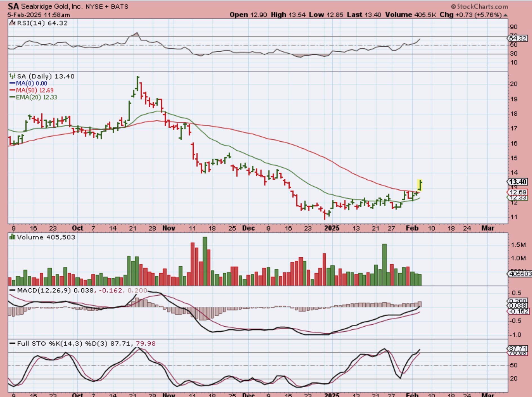The image size is (532, 397).
Task: Click the Seabridge Gold, Inc. company name
Action: (52, 6)
